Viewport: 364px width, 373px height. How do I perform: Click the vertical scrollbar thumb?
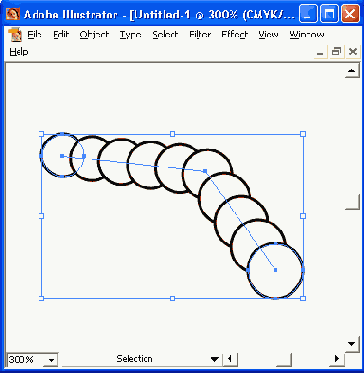tap(352, 202)
